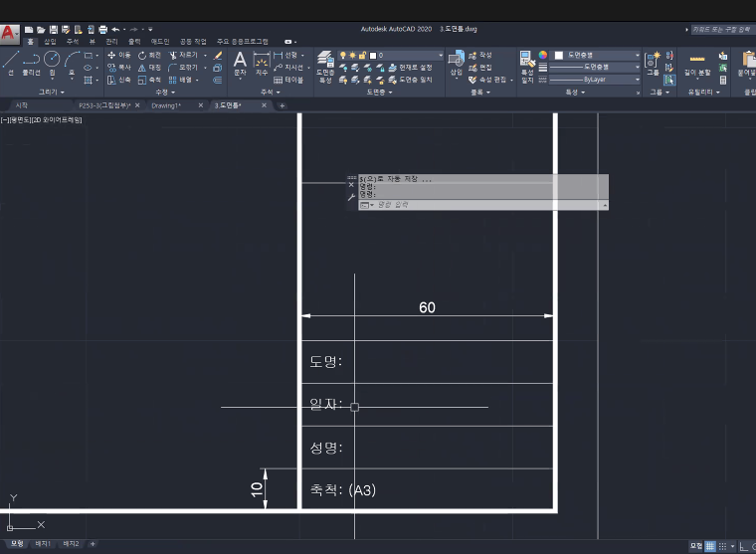This screenshot has width=756, height=554.
Task: Activate the Copy (복사) tool
Action: coord(118,68)
